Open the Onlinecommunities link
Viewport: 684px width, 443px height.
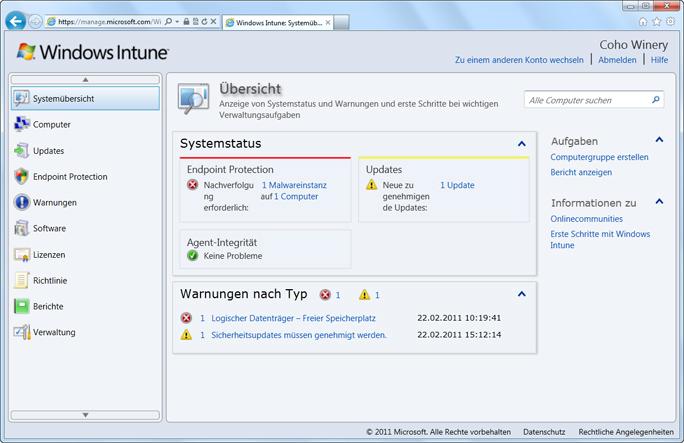tap(586, 219)
